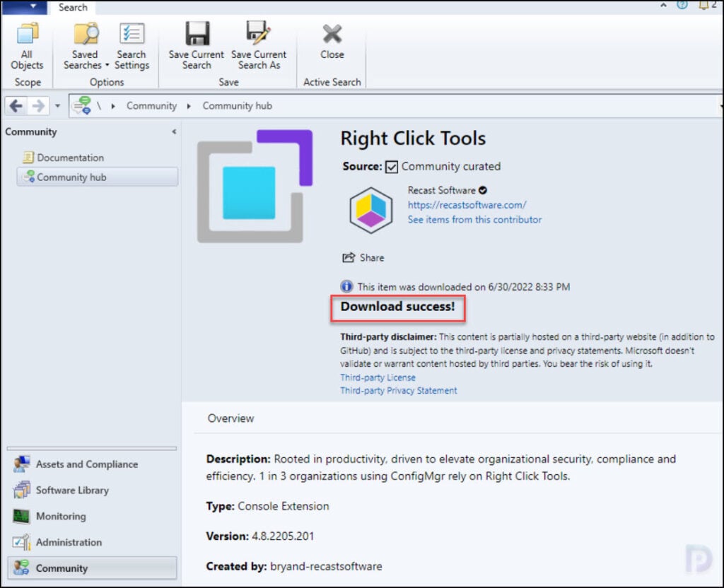Viewport: 724px width, 588px height.
Task: Expand the root breadcrumb arrow before Community
Action: 113,106
